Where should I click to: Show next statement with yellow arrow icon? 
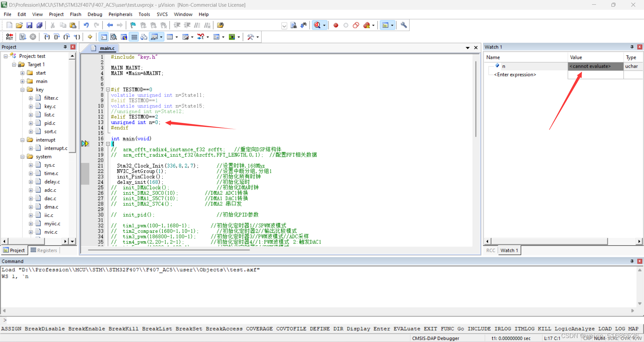[90, 37]
